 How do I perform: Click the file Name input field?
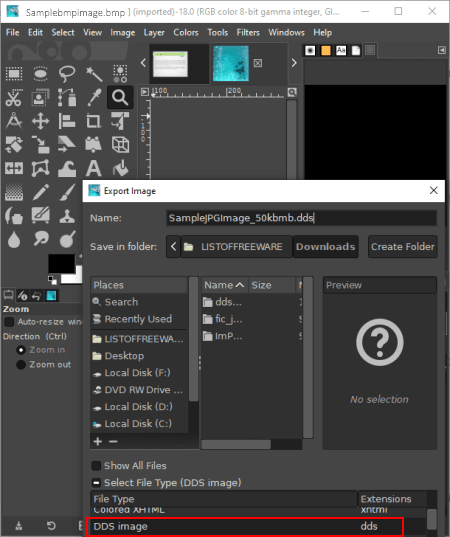pos(301,218)
